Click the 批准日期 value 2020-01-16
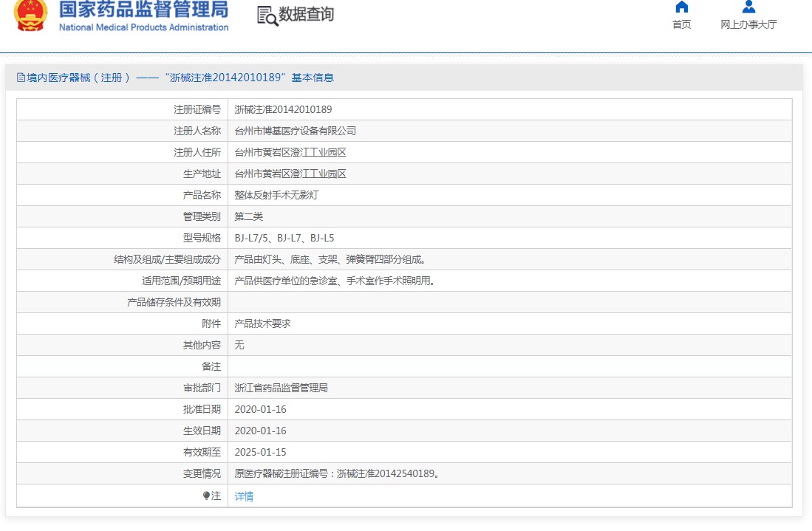This screenshot has width=812, height=531. [x=261, y=409]
